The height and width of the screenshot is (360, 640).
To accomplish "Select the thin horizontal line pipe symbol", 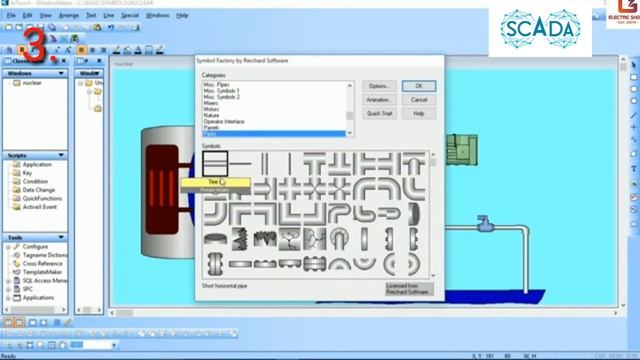I will (x=240, y=164).
